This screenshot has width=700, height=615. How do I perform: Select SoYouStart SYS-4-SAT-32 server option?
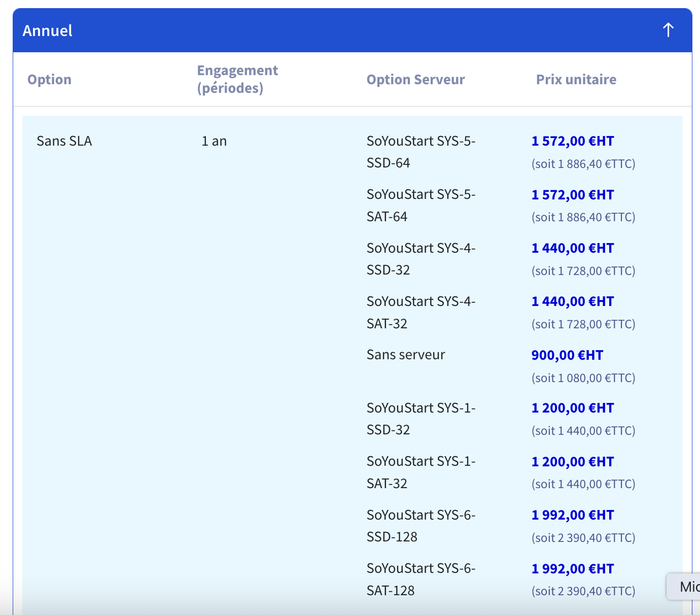421,313
